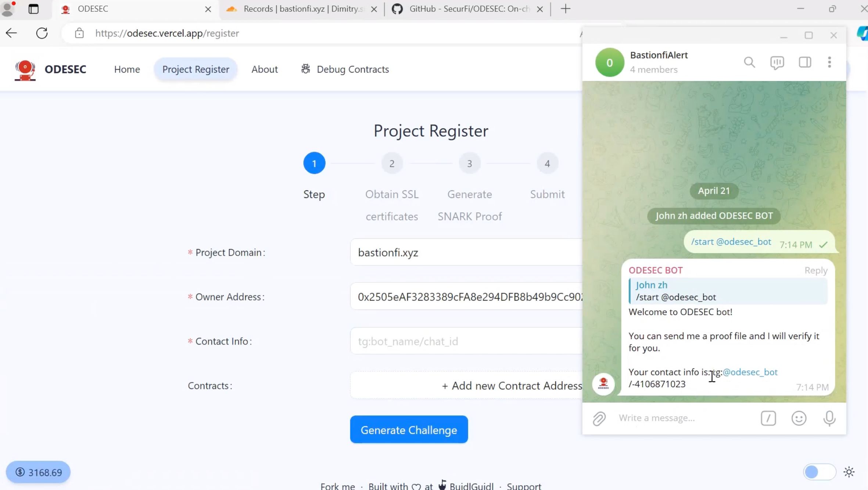
Task: Click the Generate Challenge button
Action: click(409, 430)
